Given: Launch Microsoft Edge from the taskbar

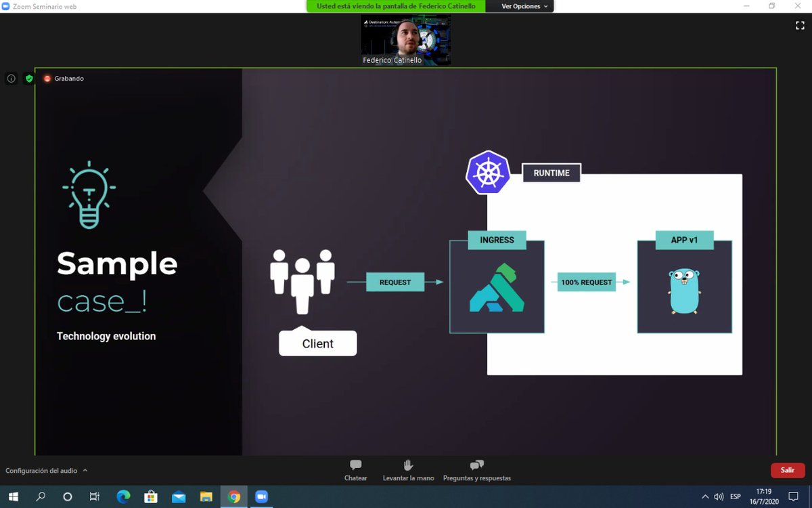Looking at the screenshot, I should (x=123, y=496).
